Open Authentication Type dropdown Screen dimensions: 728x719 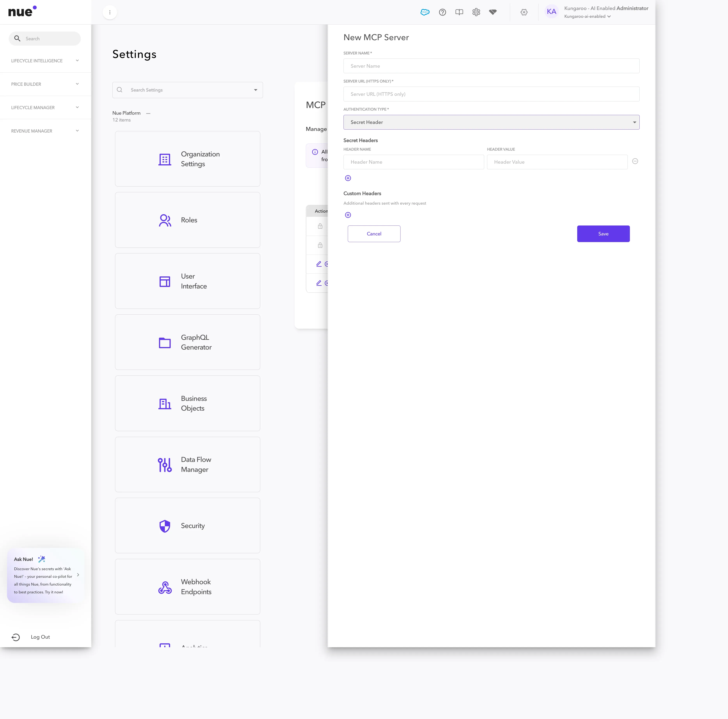491,122
